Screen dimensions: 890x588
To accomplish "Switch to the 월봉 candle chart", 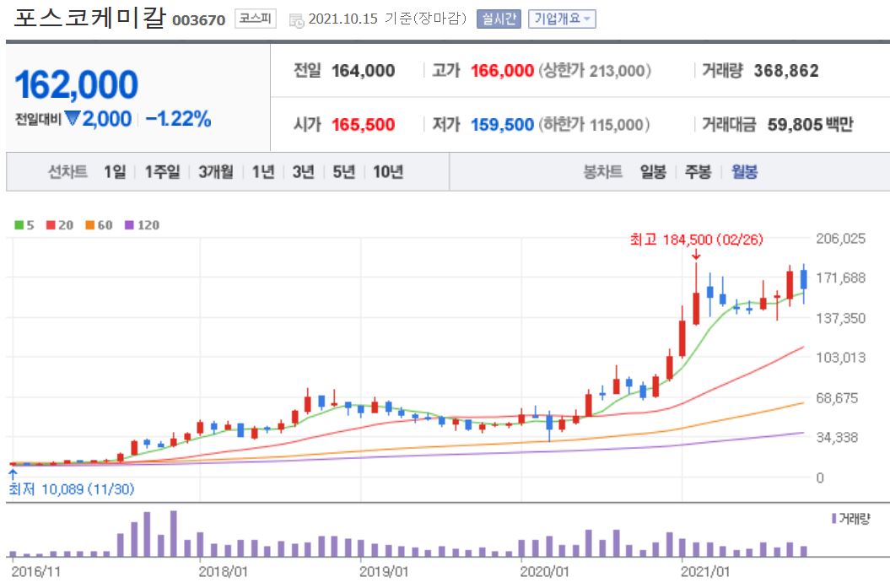I will [x=744, y=171].
